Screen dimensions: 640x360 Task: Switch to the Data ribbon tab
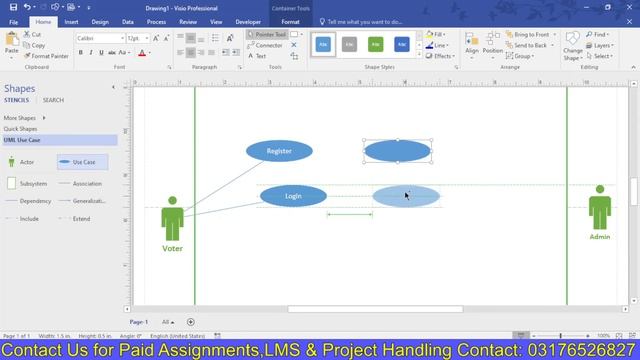pos(128,22)
